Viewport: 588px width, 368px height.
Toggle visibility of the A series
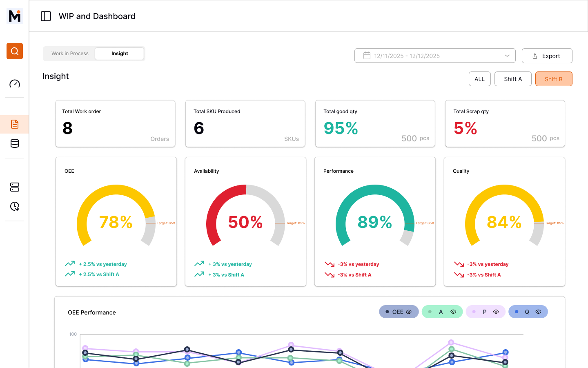tap(453, 311)
